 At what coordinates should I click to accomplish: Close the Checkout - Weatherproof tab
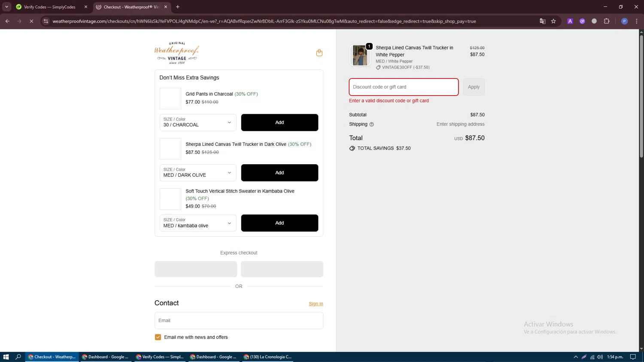tap(166, 7)
